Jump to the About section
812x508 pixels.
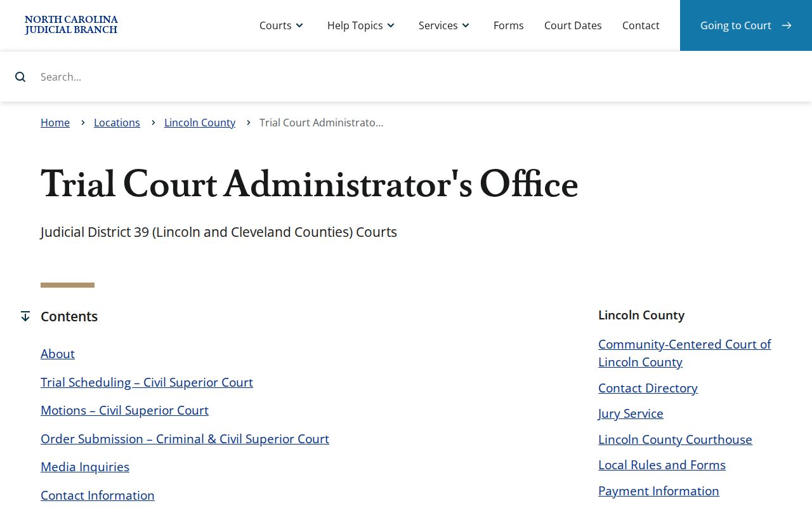click(58, 354)
